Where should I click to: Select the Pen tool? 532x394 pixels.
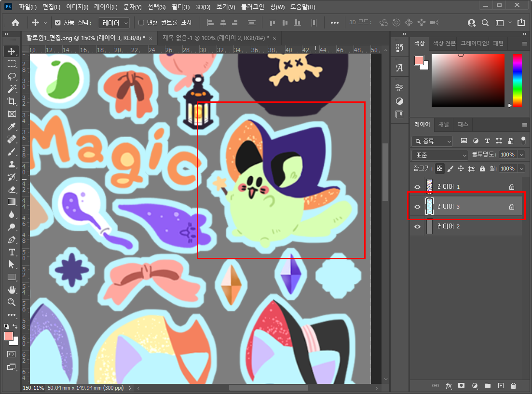[12, 239]
